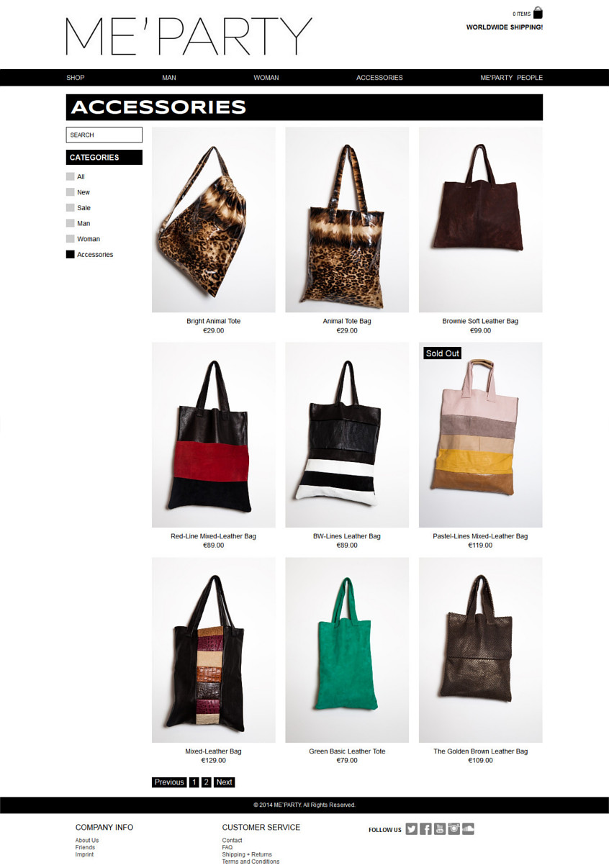This screenshot has height=868, width=609.
Task: Open the Green Basic Leather Tote thumbnail
Action: click(347, 650)
